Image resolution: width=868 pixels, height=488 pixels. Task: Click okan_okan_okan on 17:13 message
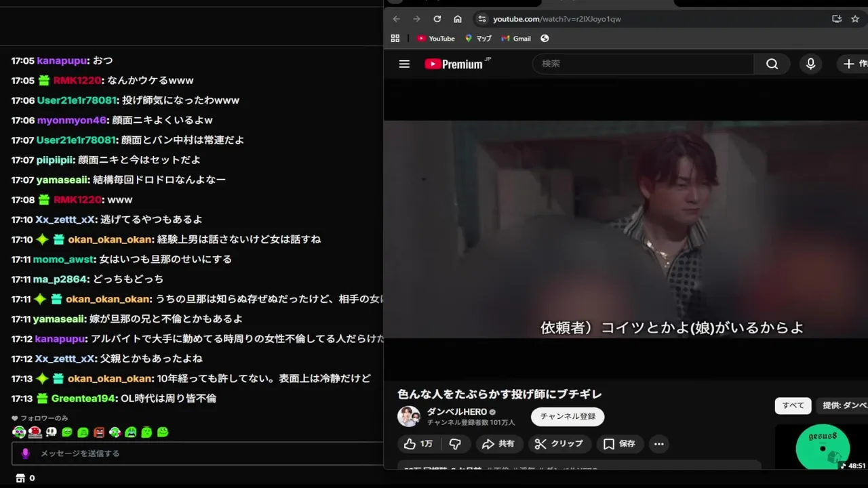tap(109, 378)
